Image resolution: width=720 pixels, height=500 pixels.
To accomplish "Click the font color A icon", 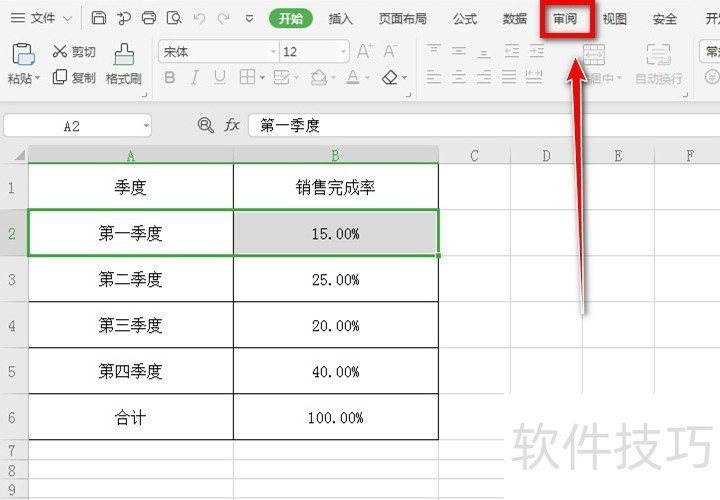I will pos(353,77).
